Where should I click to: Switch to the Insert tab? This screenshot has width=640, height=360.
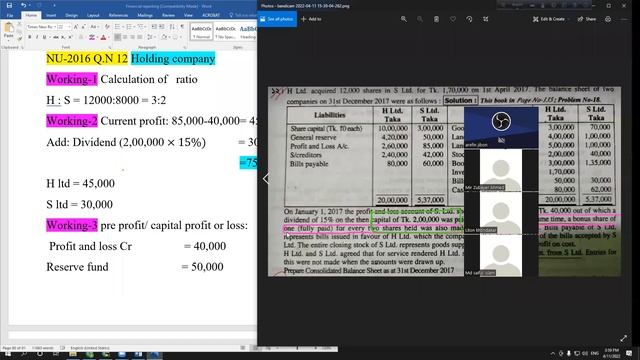[x=51, y=16]
